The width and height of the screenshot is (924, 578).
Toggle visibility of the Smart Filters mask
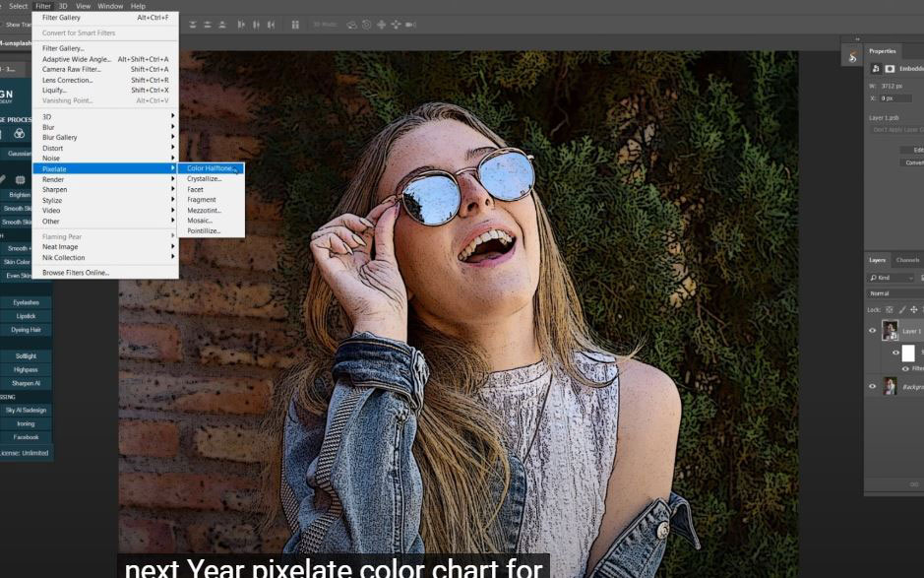click(895, 353)
